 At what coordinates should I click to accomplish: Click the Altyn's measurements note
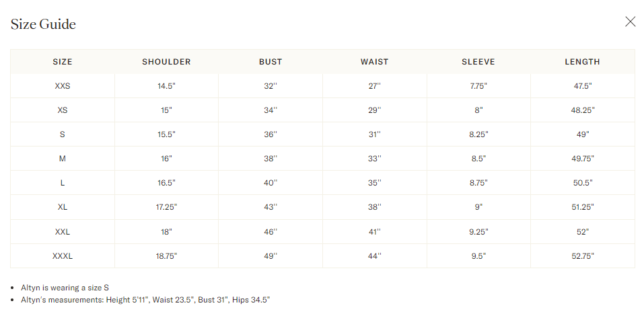(145, 300)
